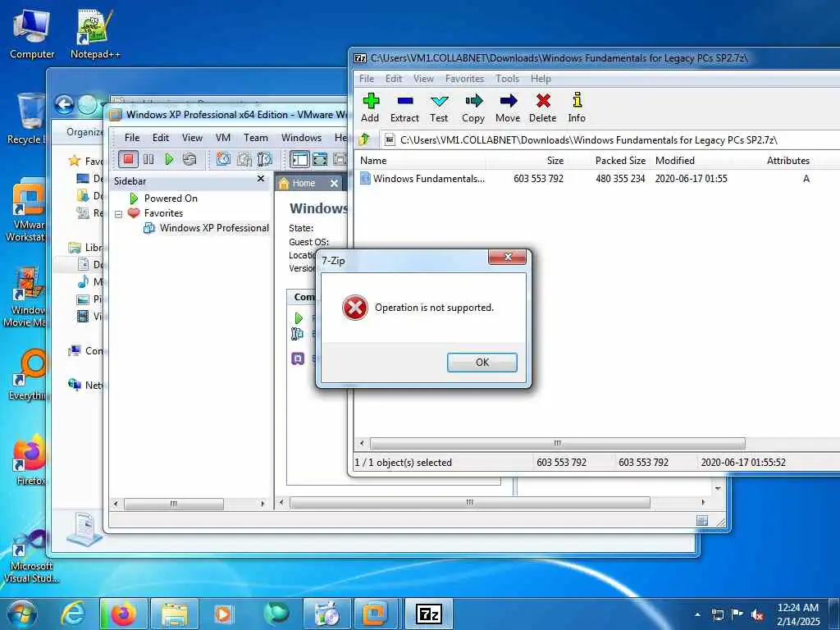This screenshot has width=840, height=630.
Task: Switch VMware to full screen mode icon
Action: 320,159
